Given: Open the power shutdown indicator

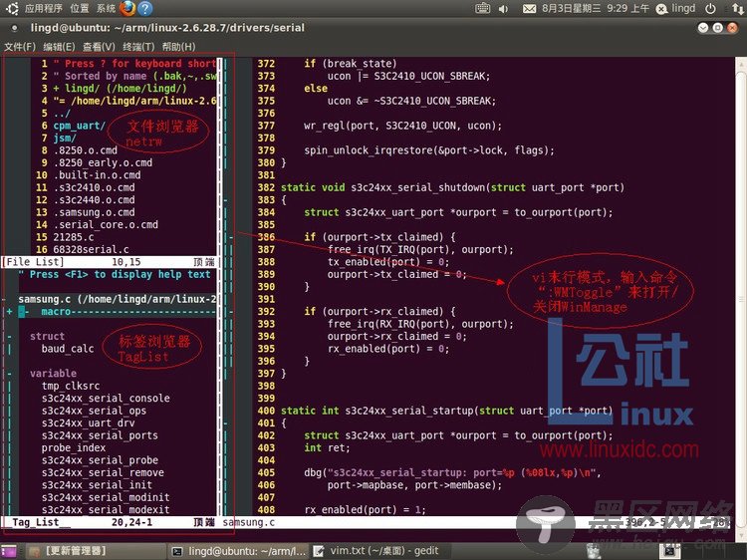Looking at the screenshot, I should click(x=710, y=9).
